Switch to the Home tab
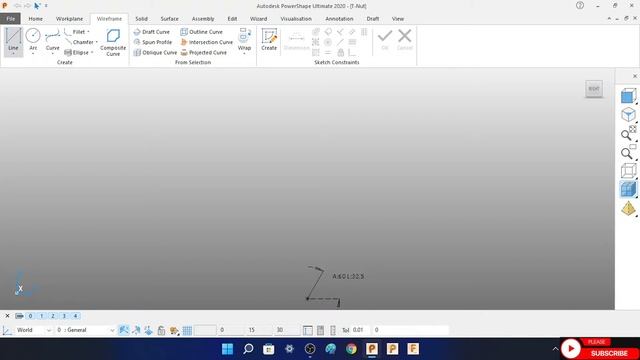This screenshot has height=360, width=640. click(x=36, y=19)
